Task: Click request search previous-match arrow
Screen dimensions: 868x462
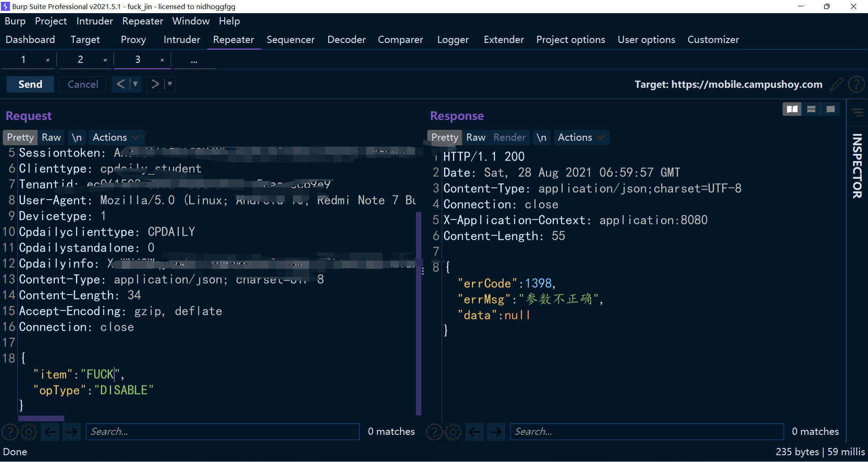Action: (50, 432)
